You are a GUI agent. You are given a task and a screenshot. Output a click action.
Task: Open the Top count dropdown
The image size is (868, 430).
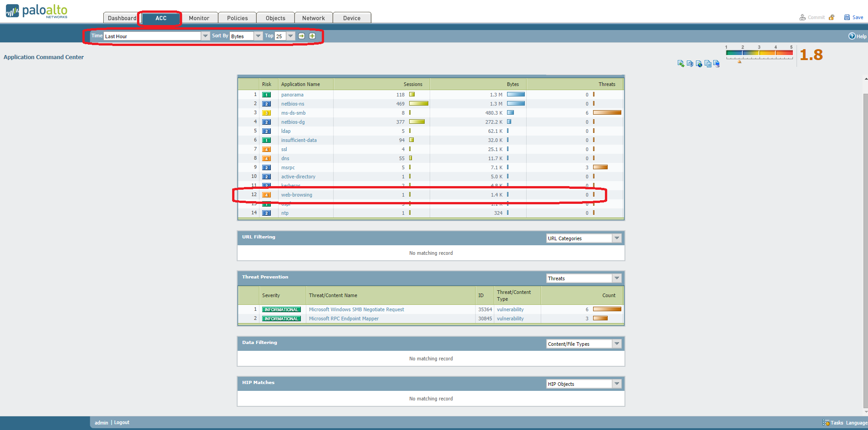[x=290, y=36]
